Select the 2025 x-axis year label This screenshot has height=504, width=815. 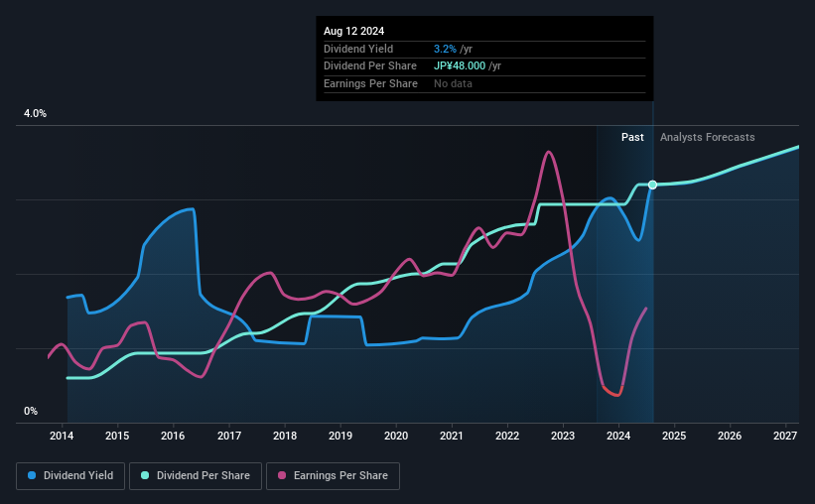[x=674, y=436]
